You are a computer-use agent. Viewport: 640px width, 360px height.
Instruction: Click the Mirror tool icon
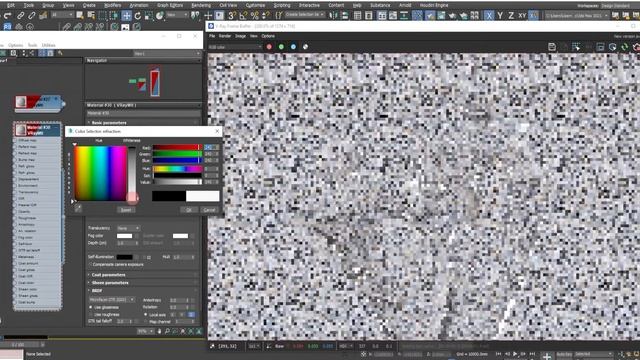pos(333,16)
